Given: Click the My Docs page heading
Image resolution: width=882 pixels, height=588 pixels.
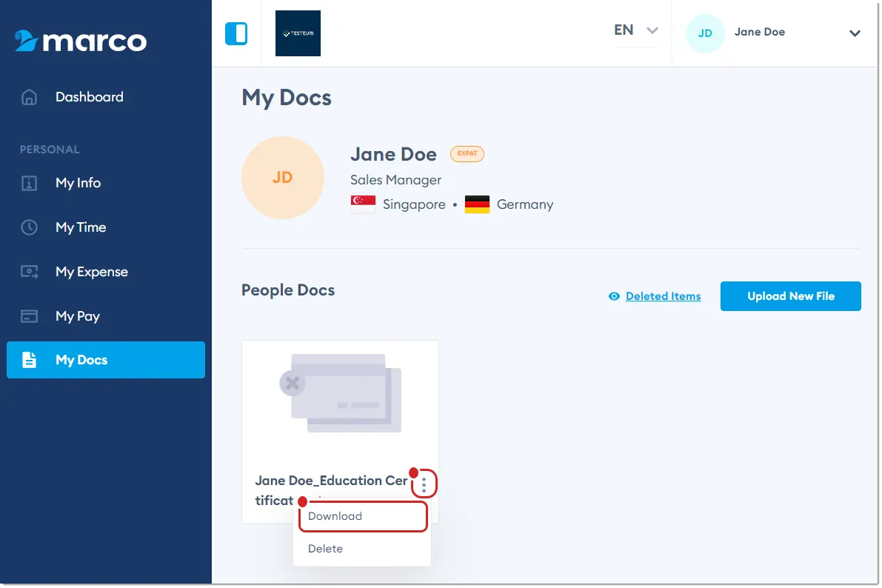Looking at the screenshot, I should 287,98.
